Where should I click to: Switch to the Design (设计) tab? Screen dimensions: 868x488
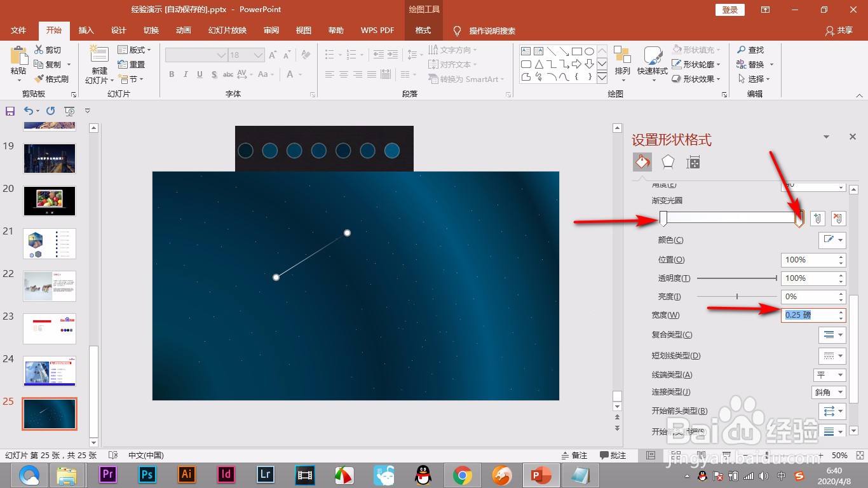click(x=118, y=30)
